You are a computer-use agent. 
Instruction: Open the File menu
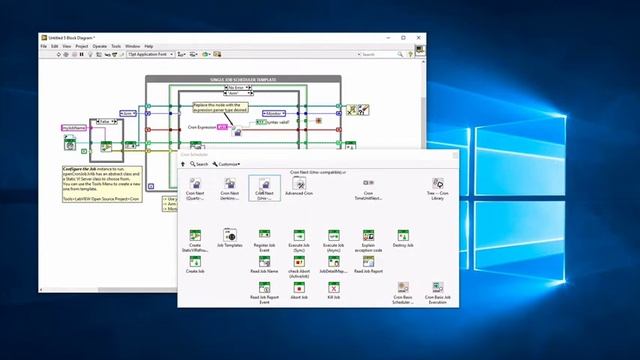[x=44, y=47]
